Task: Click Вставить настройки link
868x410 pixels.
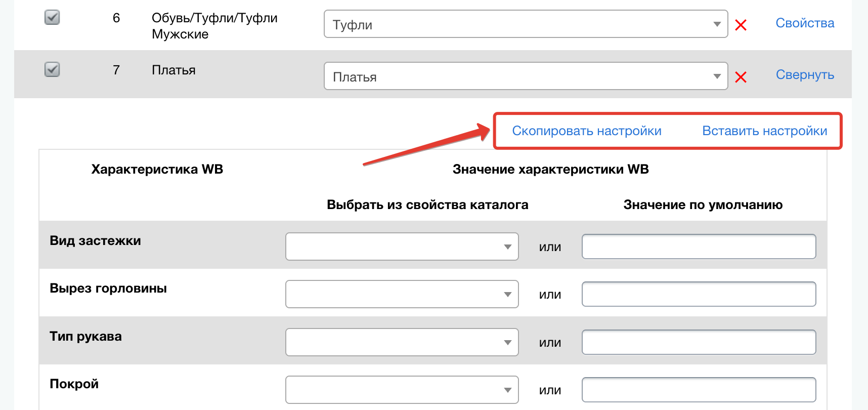Action: (x=764, y=131)
